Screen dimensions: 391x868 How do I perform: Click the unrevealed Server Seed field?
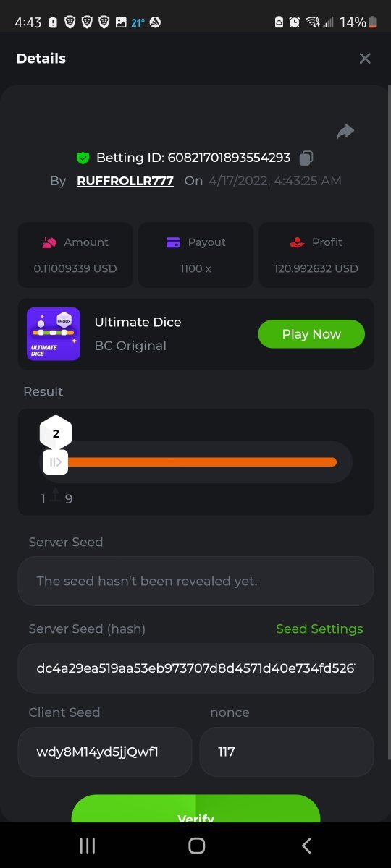pos(195,581)
